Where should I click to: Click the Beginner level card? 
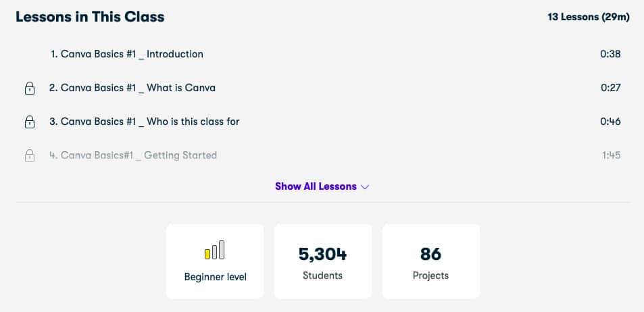click(215, 261)
